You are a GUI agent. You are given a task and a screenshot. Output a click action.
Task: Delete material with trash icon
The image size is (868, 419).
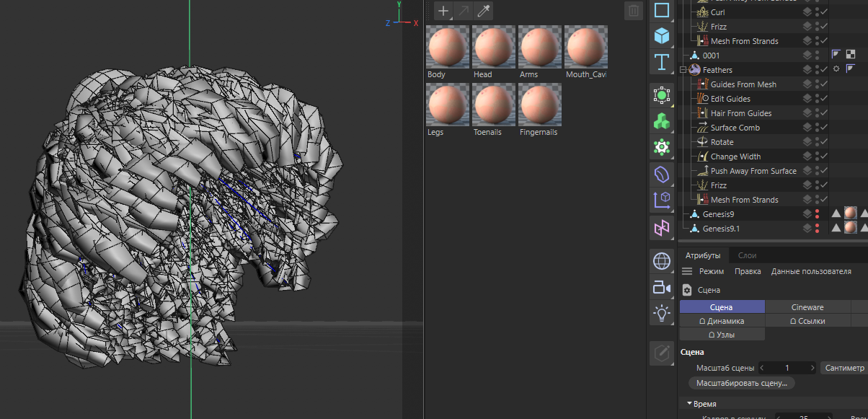[x=633, y=11]
